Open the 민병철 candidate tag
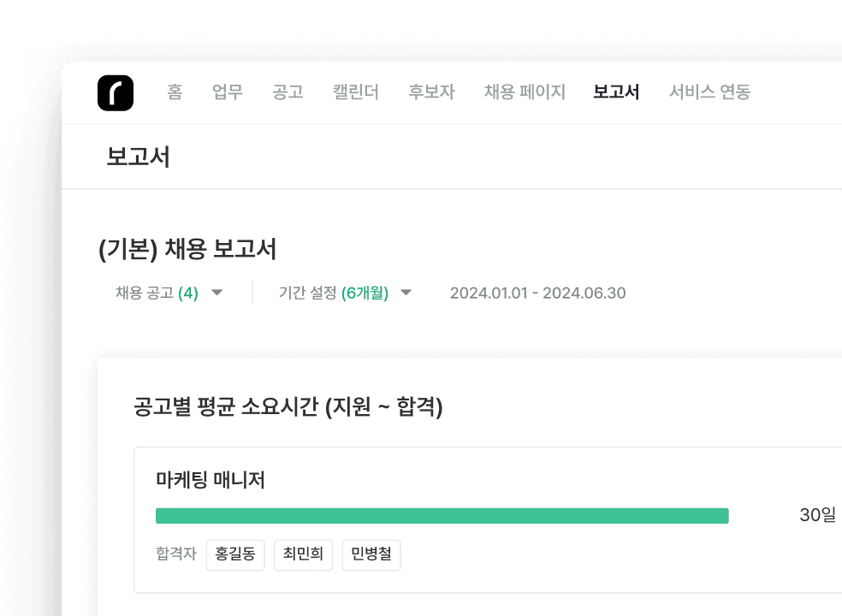Screen dimensions: 842x616 pos(371,554)
